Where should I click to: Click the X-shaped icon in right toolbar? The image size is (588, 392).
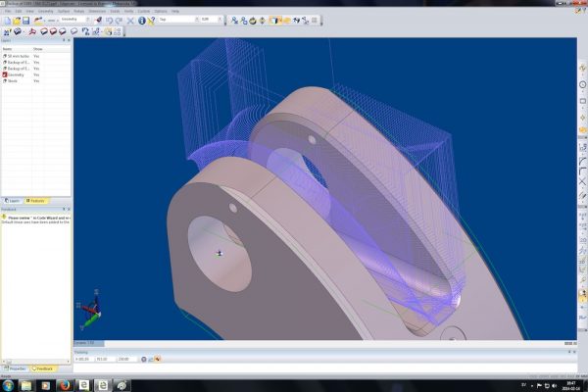(x=582, y=181)
